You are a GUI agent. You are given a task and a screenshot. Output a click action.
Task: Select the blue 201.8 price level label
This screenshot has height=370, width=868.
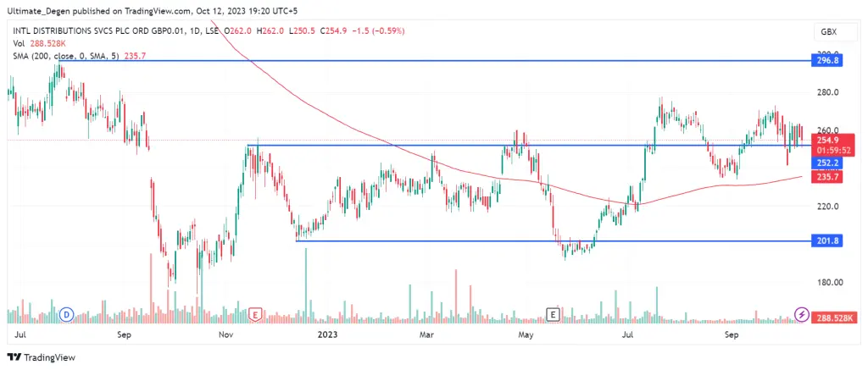826,241
